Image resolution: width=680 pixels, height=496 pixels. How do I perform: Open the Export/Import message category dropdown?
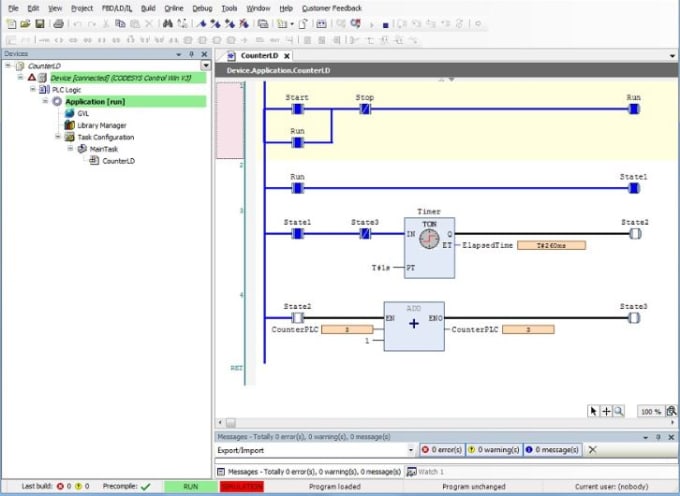[411, 450]
